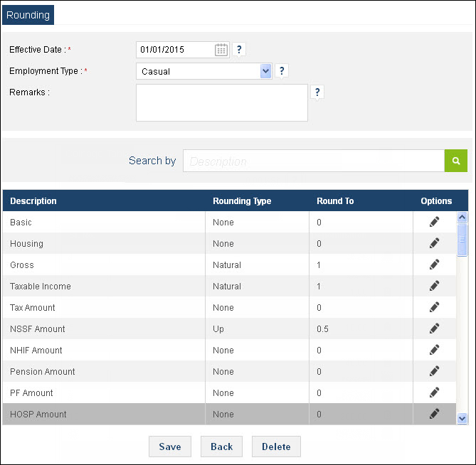Edit the HOSP Amount row
Image resolution: width=476 pixels, height=465 pixels.
pos(434,414)
